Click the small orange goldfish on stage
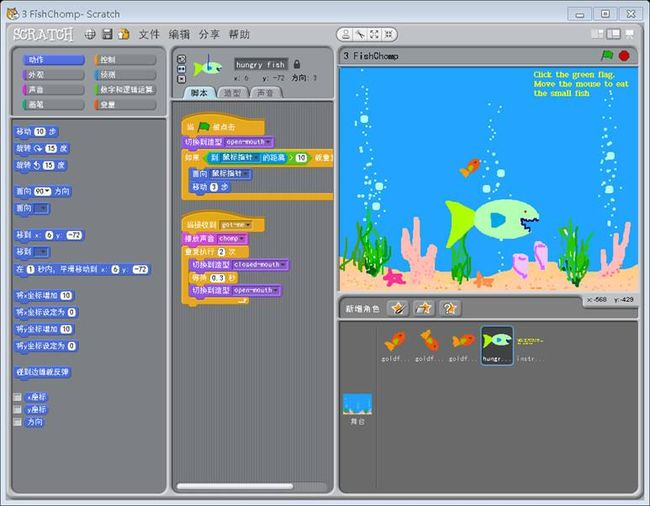Viewport: 650px width, 506px height. 470,167
